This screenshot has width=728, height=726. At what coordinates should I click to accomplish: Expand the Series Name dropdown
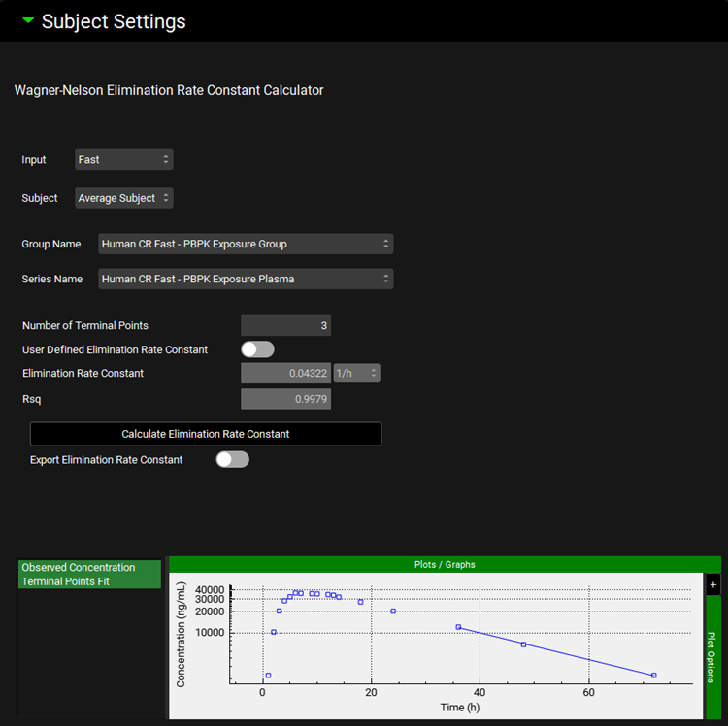coord(246,279)
